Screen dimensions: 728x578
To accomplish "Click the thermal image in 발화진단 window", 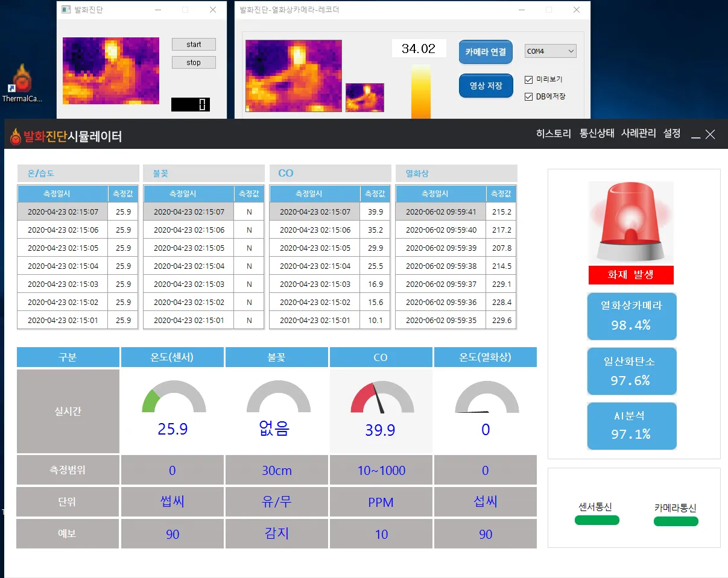I will point(111,71).
